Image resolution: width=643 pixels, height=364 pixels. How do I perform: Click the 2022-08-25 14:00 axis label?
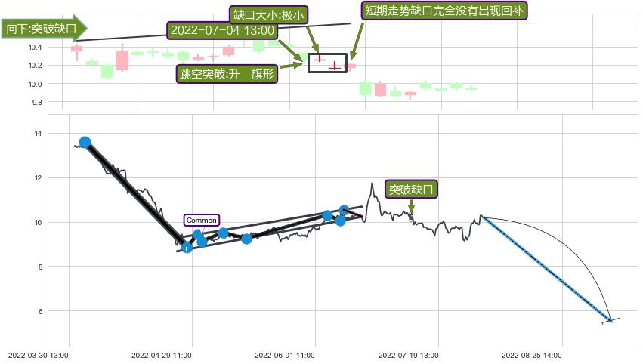531,356
